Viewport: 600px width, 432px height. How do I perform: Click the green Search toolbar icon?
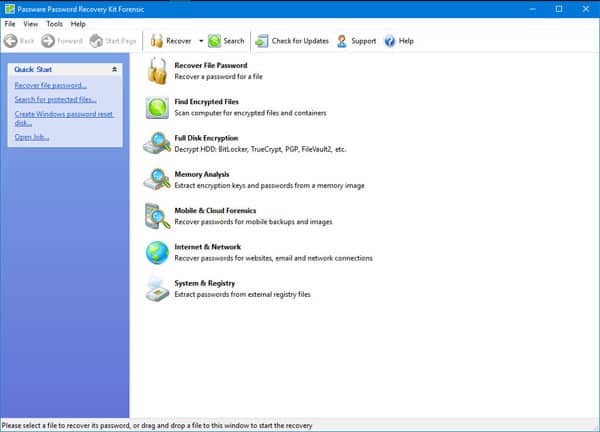click(x=214, y=41)
